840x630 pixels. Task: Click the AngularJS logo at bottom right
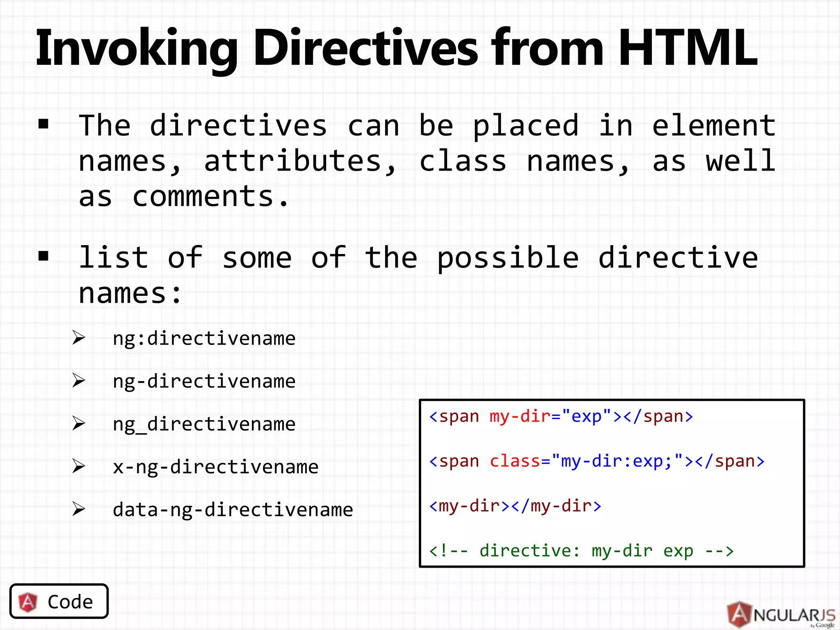pos(782,614)
